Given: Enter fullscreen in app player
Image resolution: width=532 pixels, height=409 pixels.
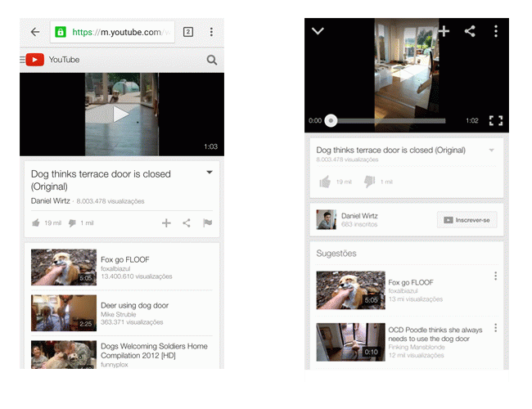Looking at the screenshot, I should pos(496,120).
